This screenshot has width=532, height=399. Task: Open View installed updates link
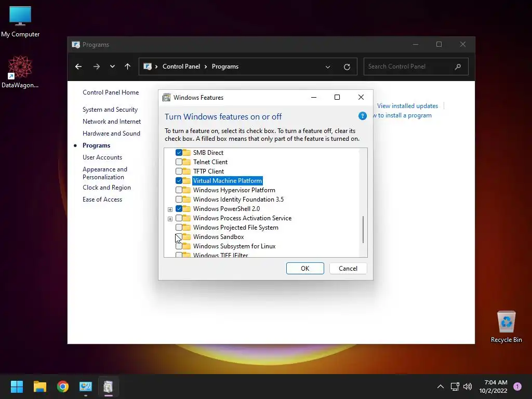click(407, 106)
